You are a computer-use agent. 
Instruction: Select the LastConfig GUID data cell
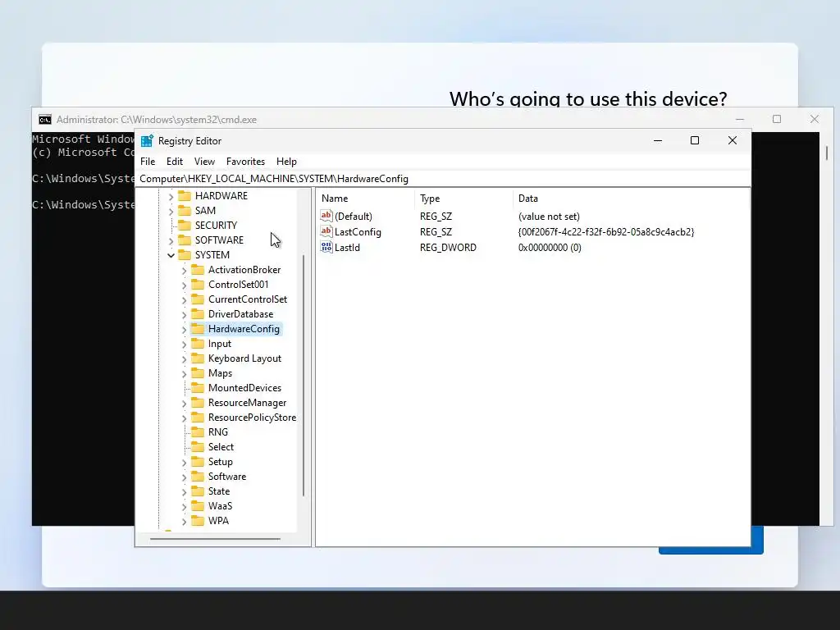pos(606,232)
